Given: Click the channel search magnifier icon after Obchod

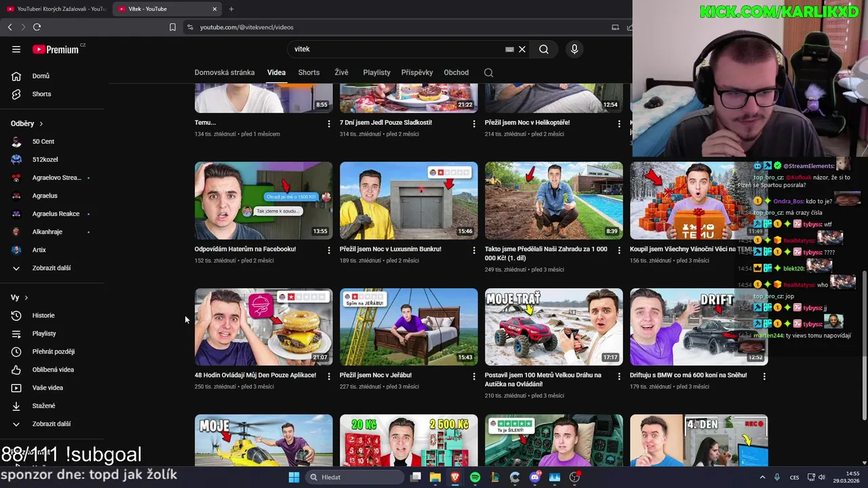Looking at the screenshot, I should pyautogui.click(x=488, y=73).
